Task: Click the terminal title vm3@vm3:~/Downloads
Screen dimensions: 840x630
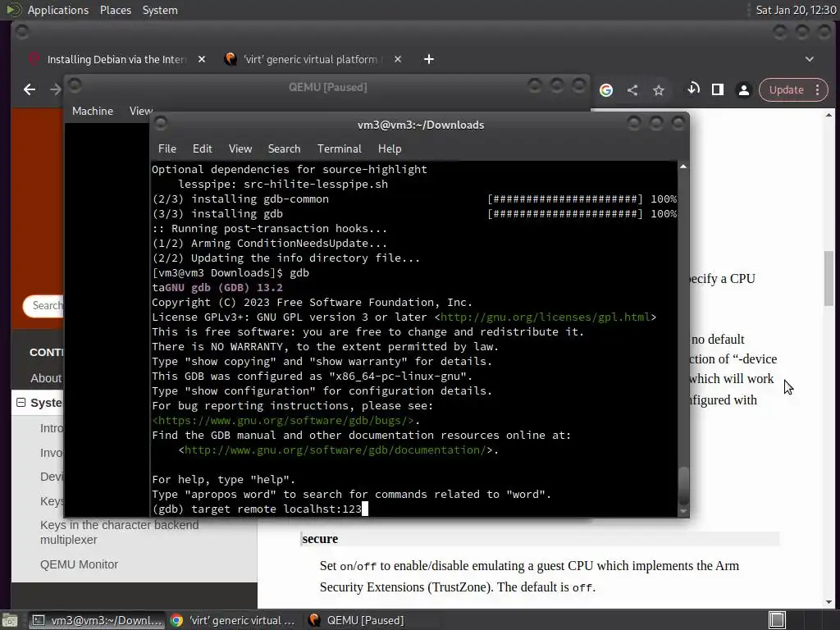Action: (421, 125)
